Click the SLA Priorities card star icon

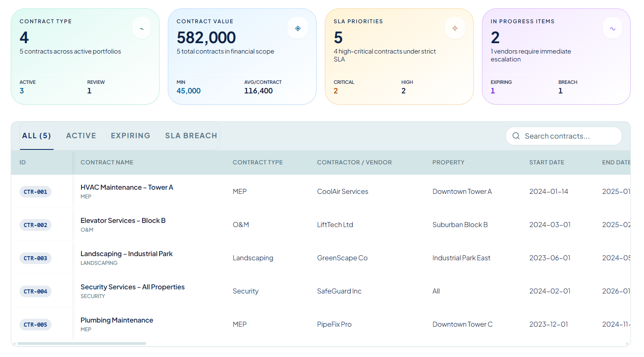455,29
